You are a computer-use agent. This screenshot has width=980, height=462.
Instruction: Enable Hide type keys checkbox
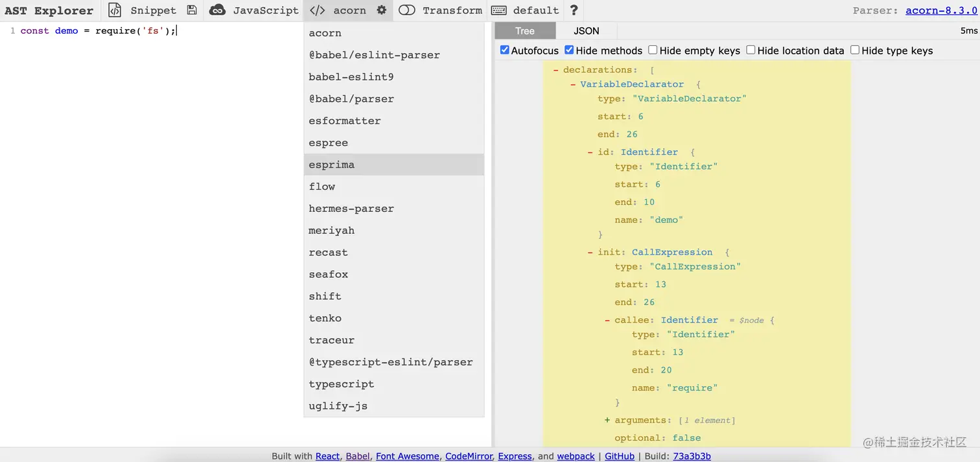pyautogui.click(x=855, y=50)
